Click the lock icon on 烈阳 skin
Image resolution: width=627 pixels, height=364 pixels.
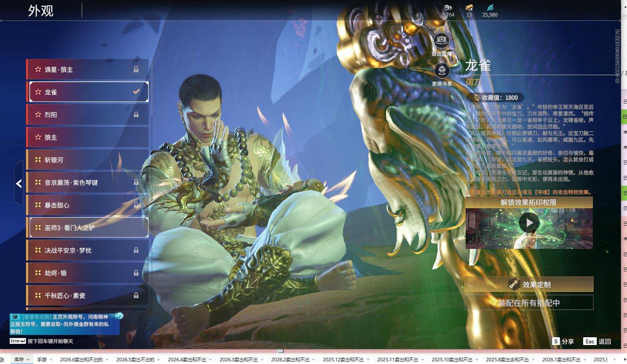pyautogui.click(x=136, y=114)
